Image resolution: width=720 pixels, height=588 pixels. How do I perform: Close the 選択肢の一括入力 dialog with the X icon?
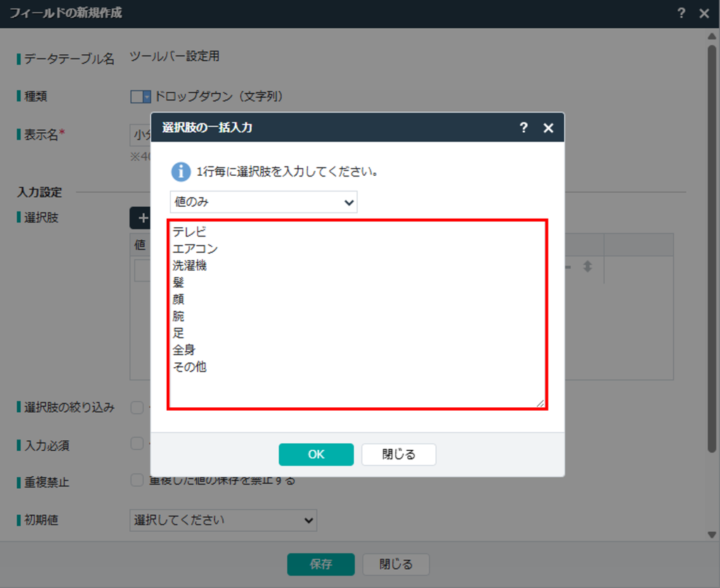[548, 127]
